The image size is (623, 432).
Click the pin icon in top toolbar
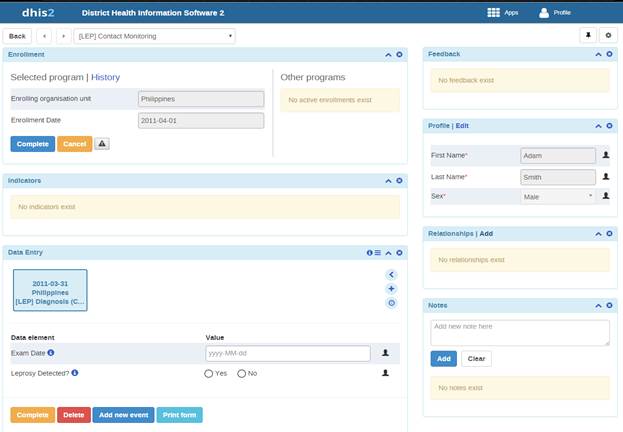pyautogui.click(x=588, y=35)
